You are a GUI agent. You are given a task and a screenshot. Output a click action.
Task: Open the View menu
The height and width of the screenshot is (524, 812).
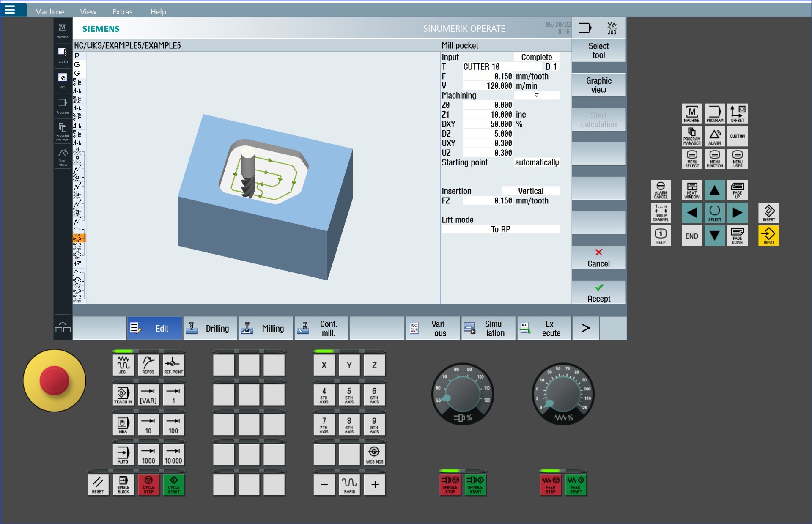88,11
